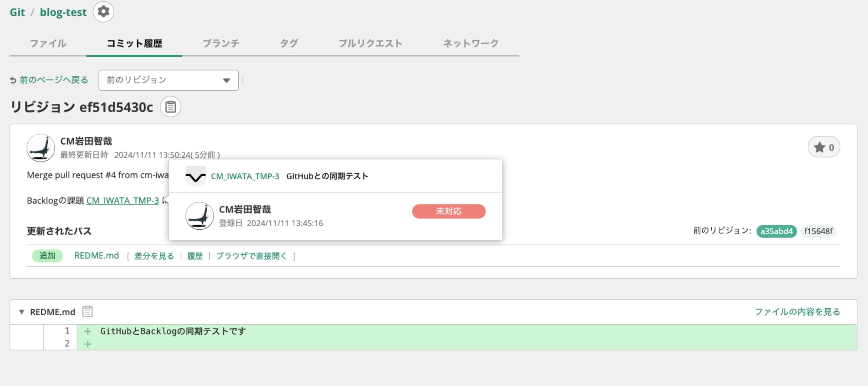Viewport: 868px width, 386px height.
Task: Open issue CM_IWATA_TMP-3 link in commit message
Action: pyautogui.click(x=123, y=201)
